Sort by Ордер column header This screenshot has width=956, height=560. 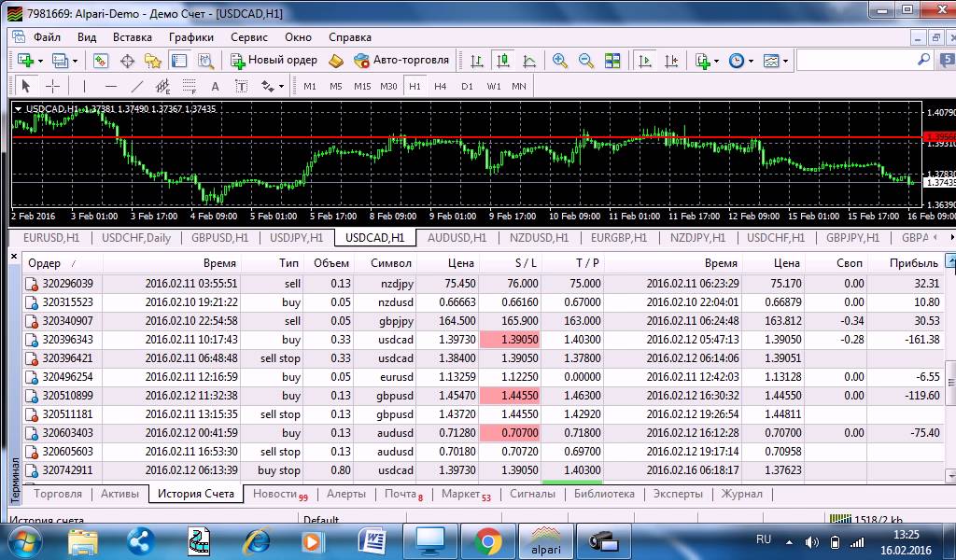pos(63,263)
